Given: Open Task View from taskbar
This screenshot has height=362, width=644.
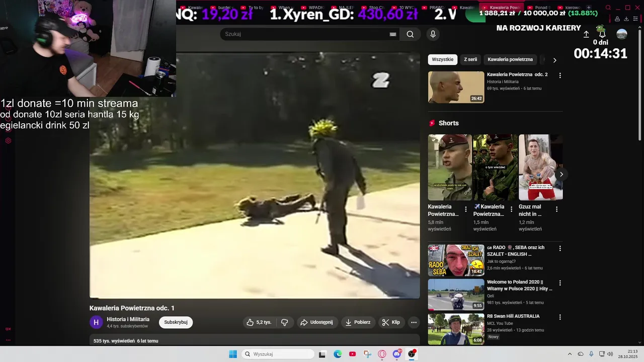Looking at the screenshot, I should pyautogui.click(x=323, y=354).
